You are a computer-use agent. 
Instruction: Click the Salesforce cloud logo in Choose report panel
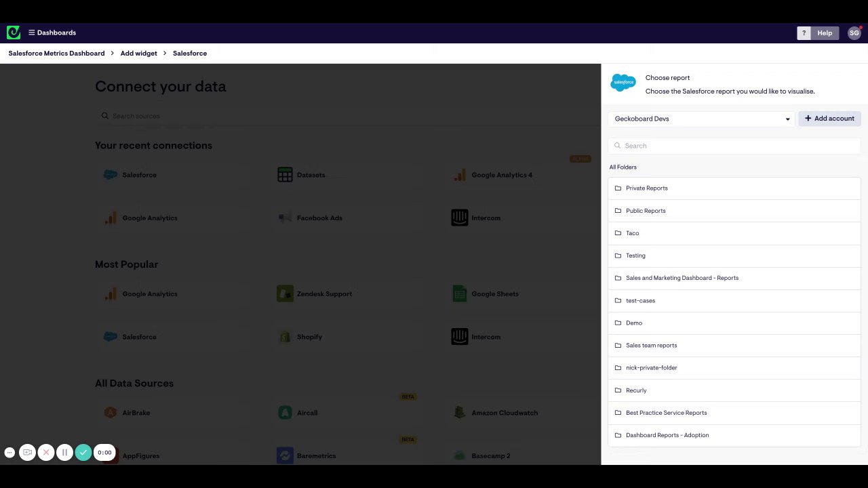623,83
